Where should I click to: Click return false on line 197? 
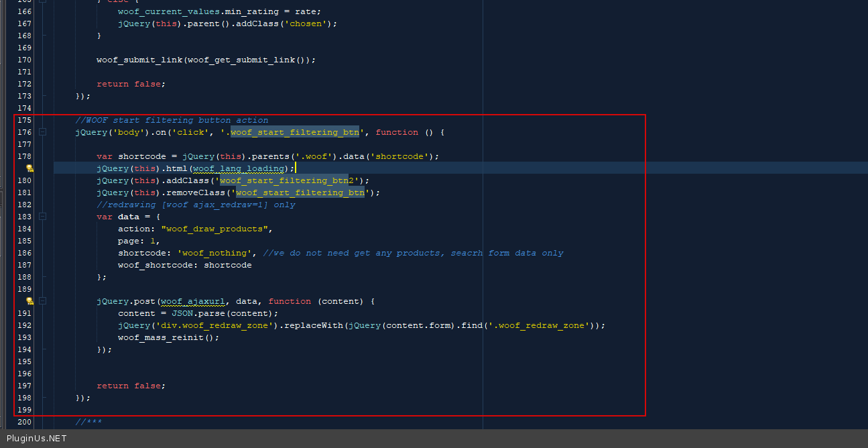[x=130, y=386]
